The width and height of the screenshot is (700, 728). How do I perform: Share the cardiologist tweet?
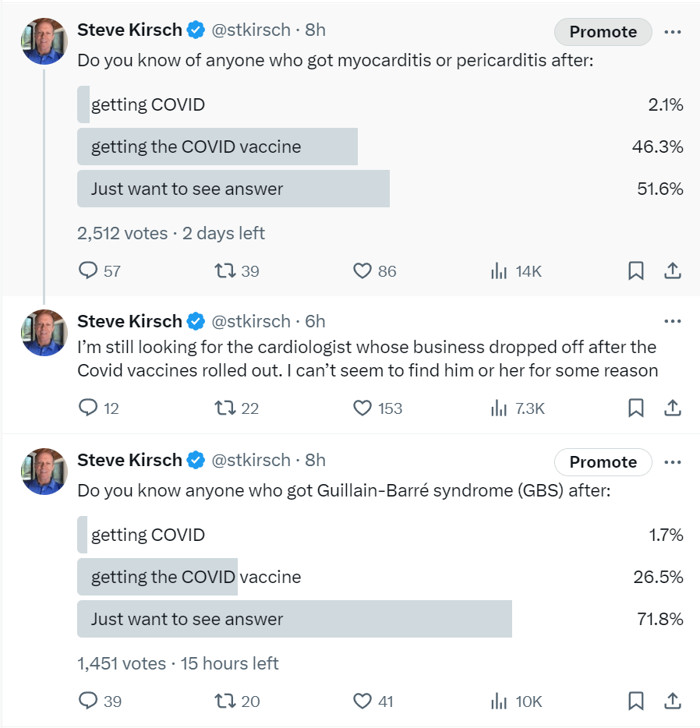click(x=673, y=408)
